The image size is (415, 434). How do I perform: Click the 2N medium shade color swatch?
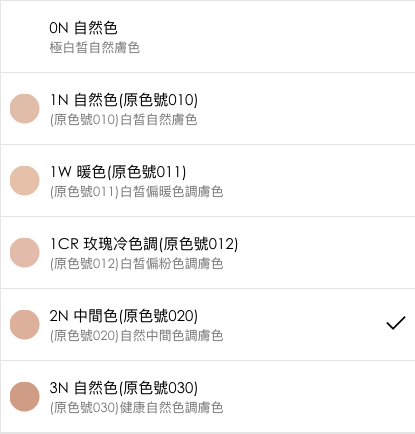[25, 325]
